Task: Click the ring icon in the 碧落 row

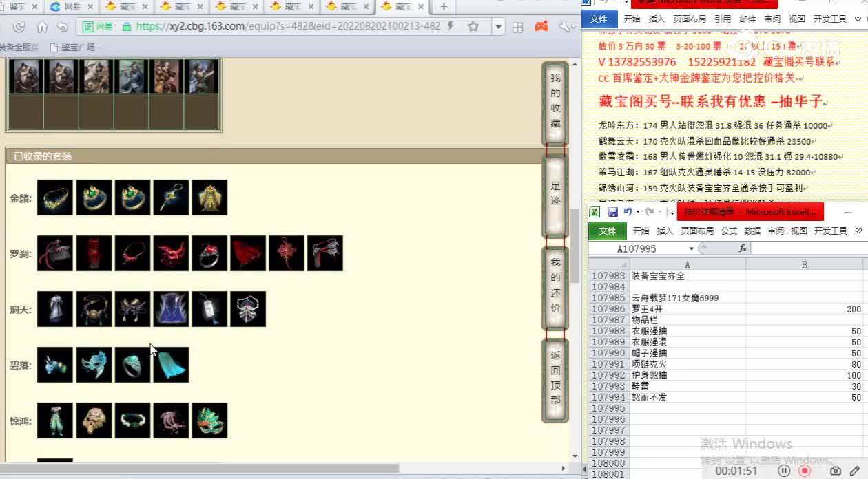Action: (x=132, y=365)
